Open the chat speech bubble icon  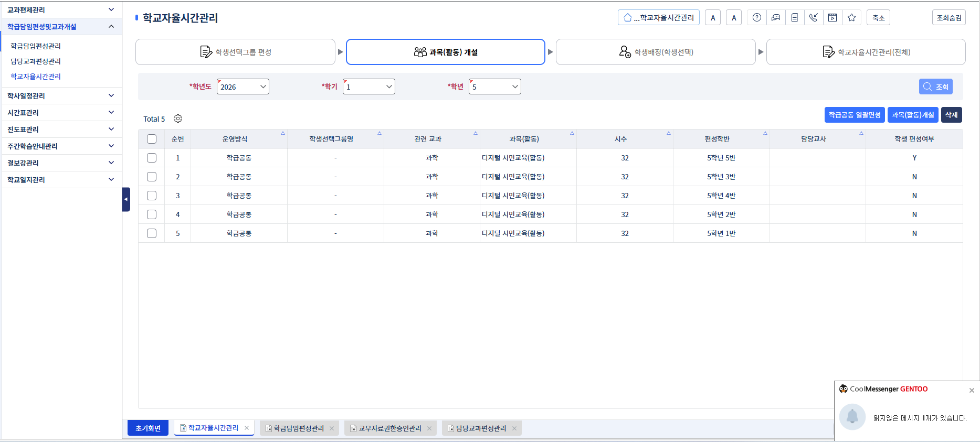tap(775, 17)
